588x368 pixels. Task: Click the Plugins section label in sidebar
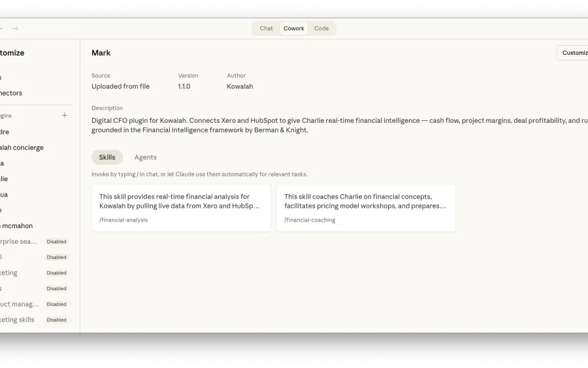click(6, 116)
